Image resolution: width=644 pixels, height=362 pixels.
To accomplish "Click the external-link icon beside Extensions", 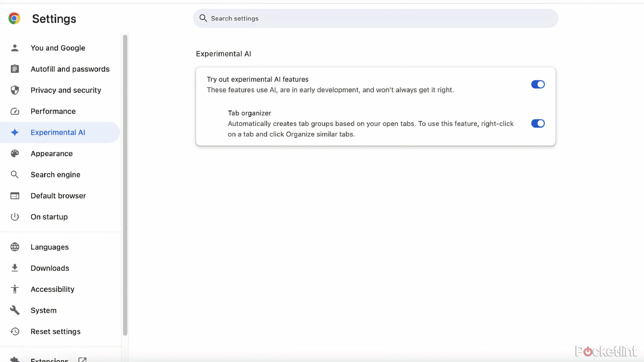I will click(x=83, y=359).
